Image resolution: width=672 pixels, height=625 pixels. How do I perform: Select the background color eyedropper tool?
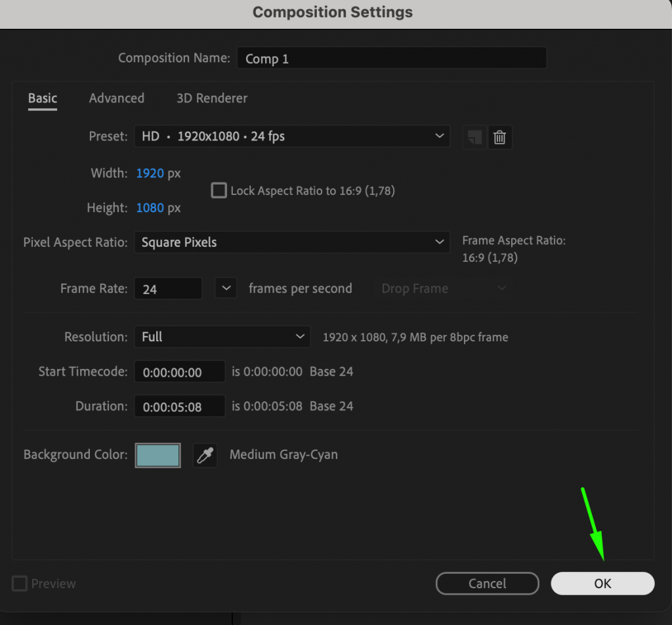coord(205,455)
